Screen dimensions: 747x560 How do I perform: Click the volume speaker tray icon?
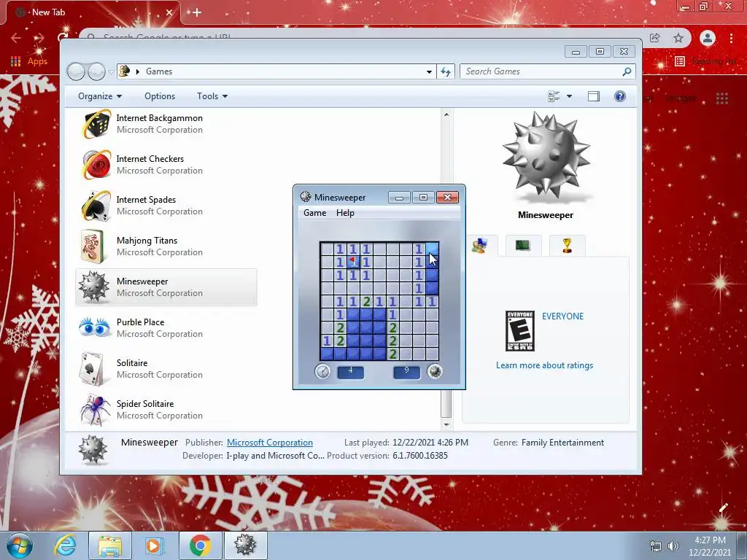click(x=673, y=546)
